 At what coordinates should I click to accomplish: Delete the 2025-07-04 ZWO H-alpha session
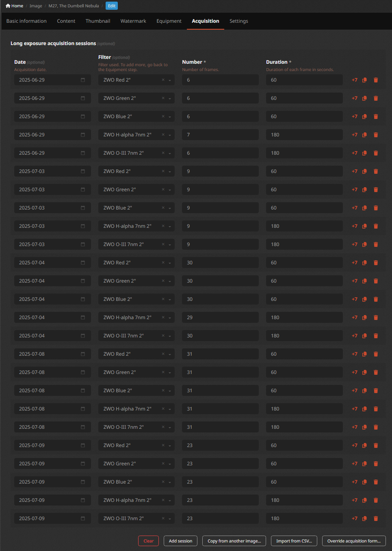click(x=376, y=318)
